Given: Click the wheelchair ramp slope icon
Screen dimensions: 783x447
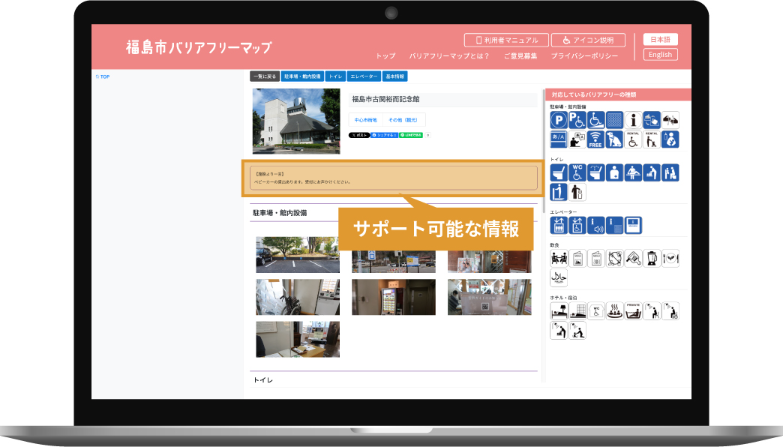Looking at the screenshot, I should click(x=596, y=120).
